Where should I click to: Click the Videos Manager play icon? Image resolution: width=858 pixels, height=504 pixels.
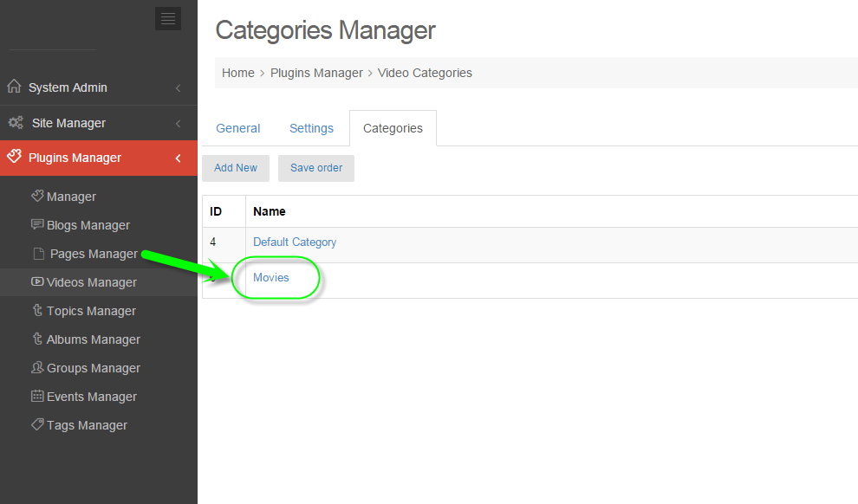point(37,281)
